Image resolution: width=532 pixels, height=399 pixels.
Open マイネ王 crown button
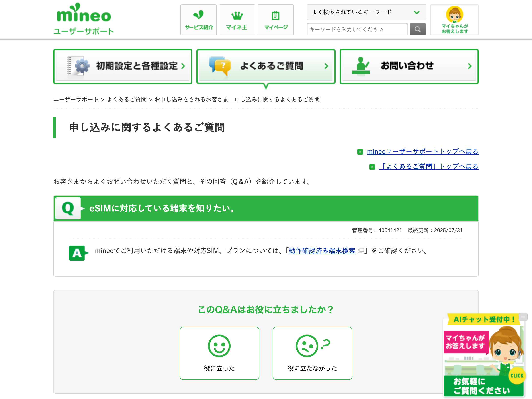237,20
